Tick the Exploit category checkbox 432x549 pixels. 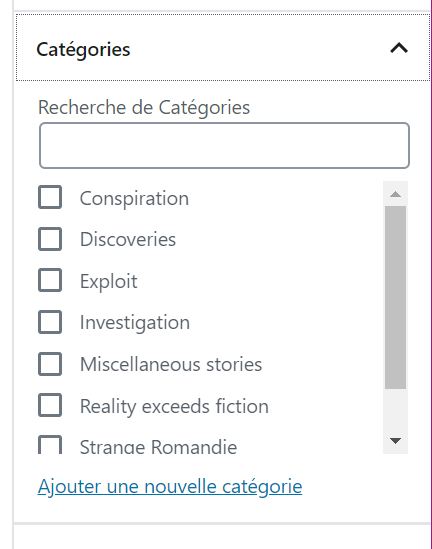coord(50,280)
